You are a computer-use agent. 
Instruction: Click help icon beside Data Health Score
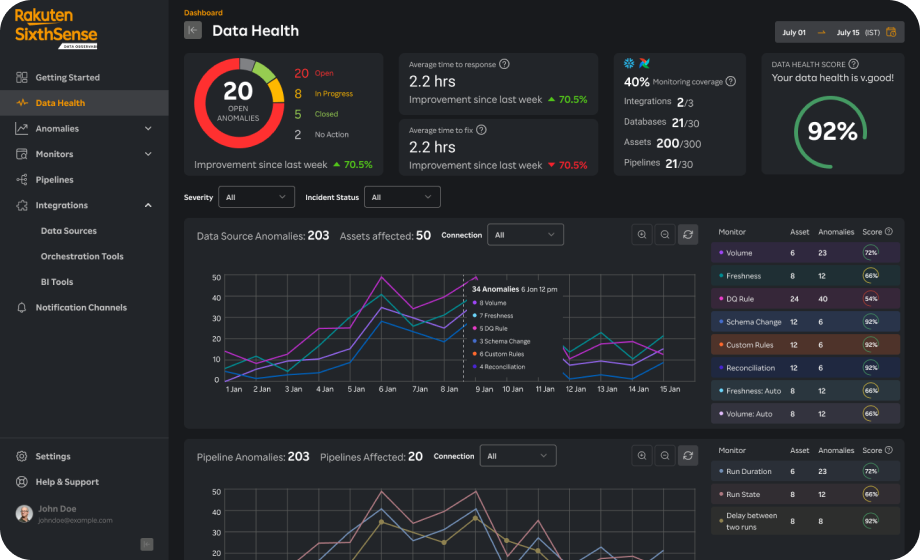(854, 64)
